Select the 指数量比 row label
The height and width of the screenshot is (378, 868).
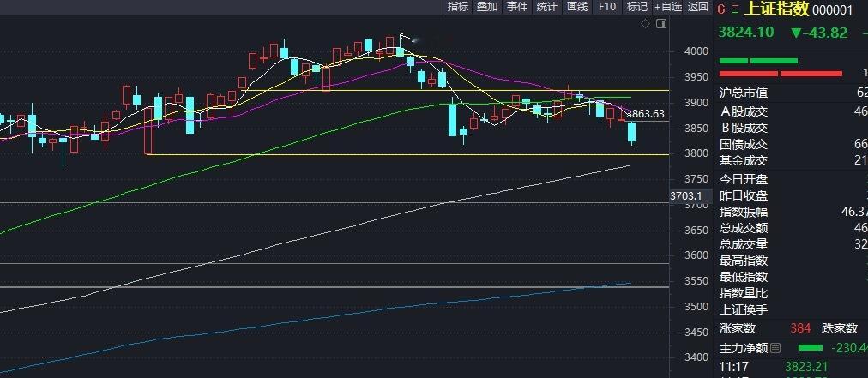(x=744, y=293)
